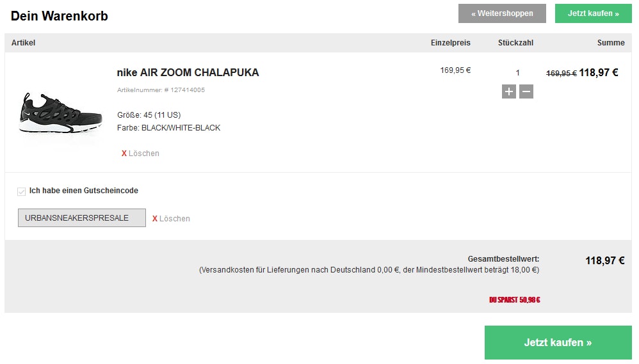This screenshot has width=639, height=364.
Task: Click red X beside the Nike shoe's Löschen
Action: coord(124,154)
